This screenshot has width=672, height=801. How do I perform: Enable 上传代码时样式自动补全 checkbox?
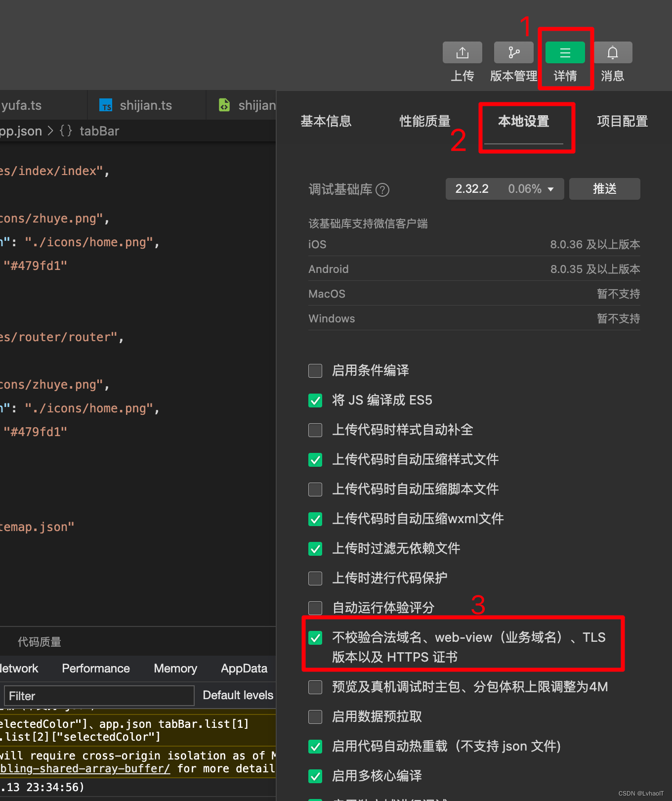(x=315, y=430)
